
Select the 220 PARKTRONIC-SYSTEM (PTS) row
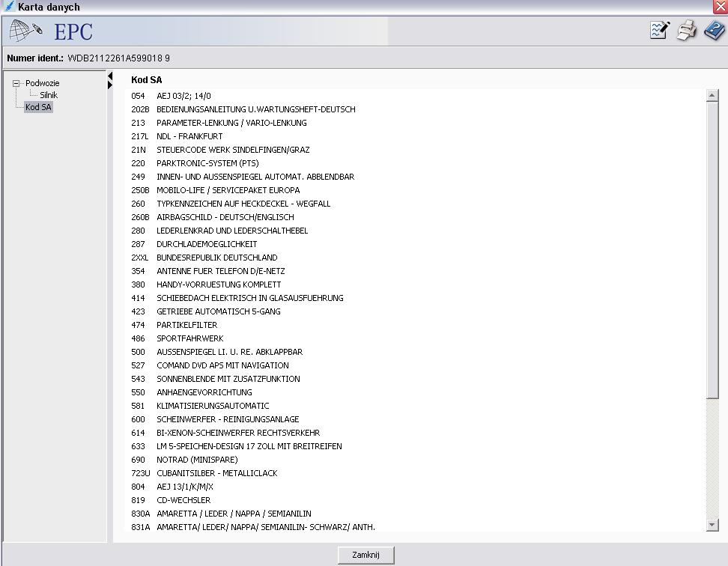(207, 163)
